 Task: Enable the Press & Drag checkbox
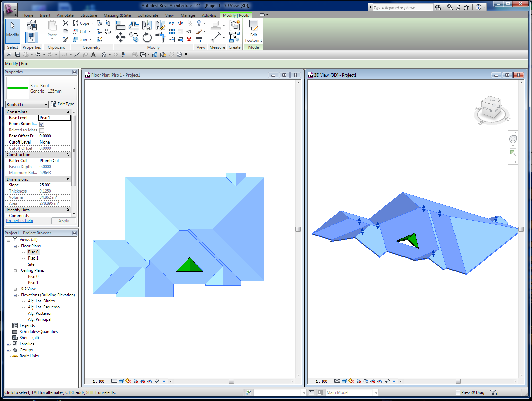(458, 392)
